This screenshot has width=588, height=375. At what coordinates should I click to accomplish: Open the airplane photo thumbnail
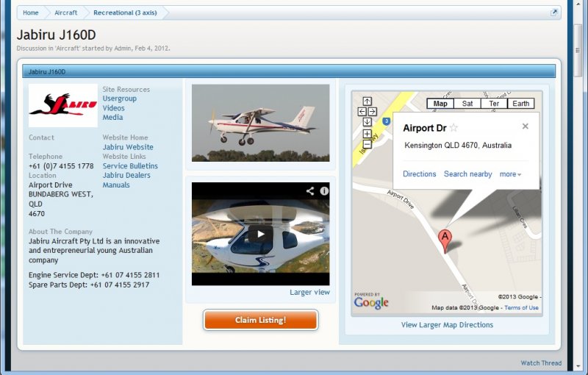[261, 123]
